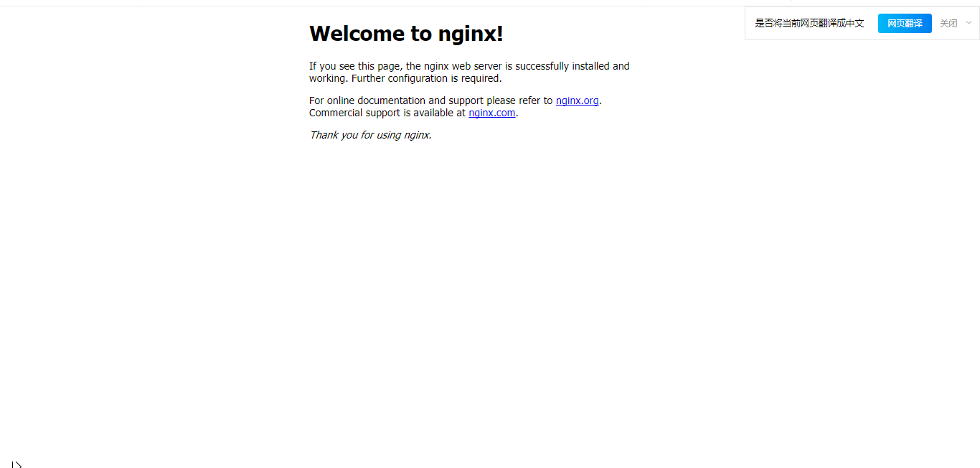Click the small arrow icon at bottom-left corner
The image size is (980, 468).
point(17,464)
